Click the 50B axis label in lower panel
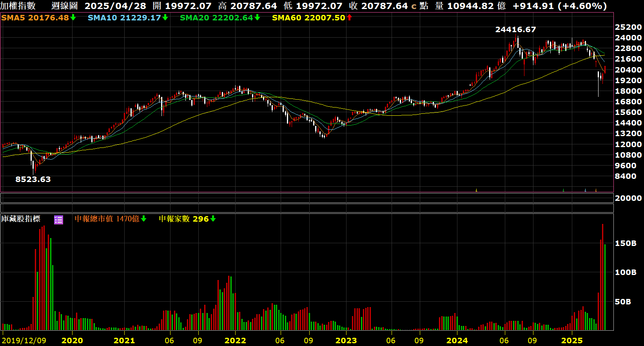Image resolution: width=644 pixels, height=346 pixels. click(623, 302)
